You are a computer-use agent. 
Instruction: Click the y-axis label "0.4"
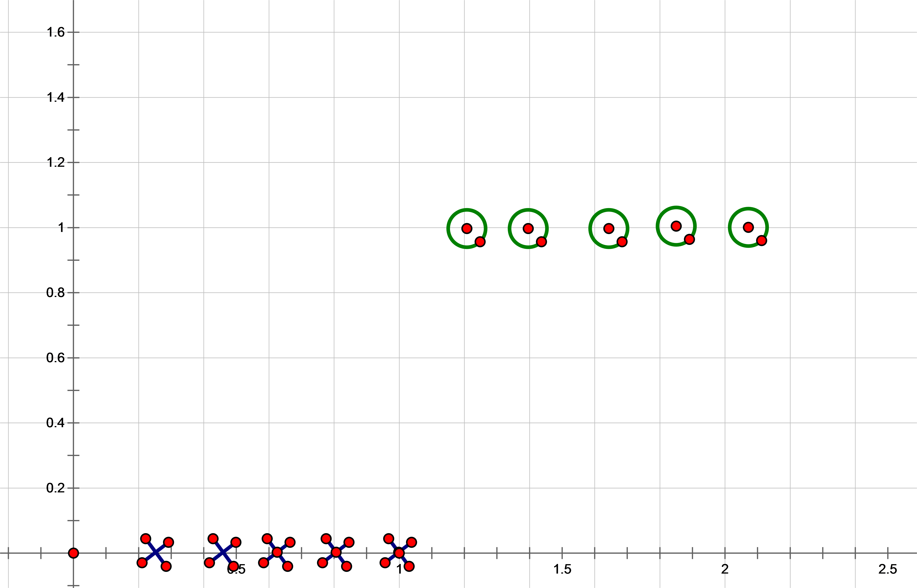(55, 423)
